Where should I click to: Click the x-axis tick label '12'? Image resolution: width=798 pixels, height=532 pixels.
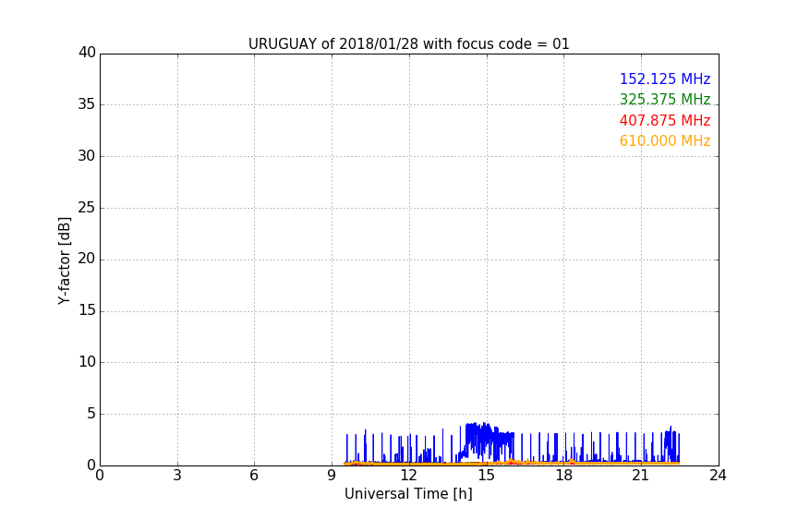(409, 476)
